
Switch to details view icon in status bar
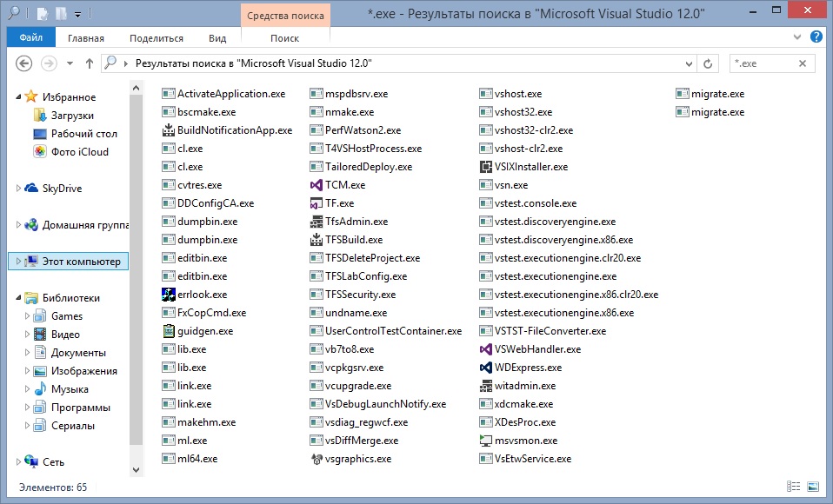tap(793, 487)
